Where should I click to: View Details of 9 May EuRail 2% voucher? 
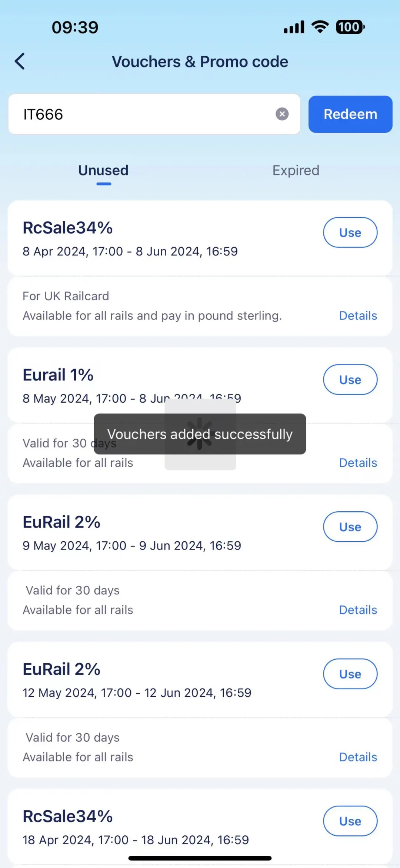(358, 610)
